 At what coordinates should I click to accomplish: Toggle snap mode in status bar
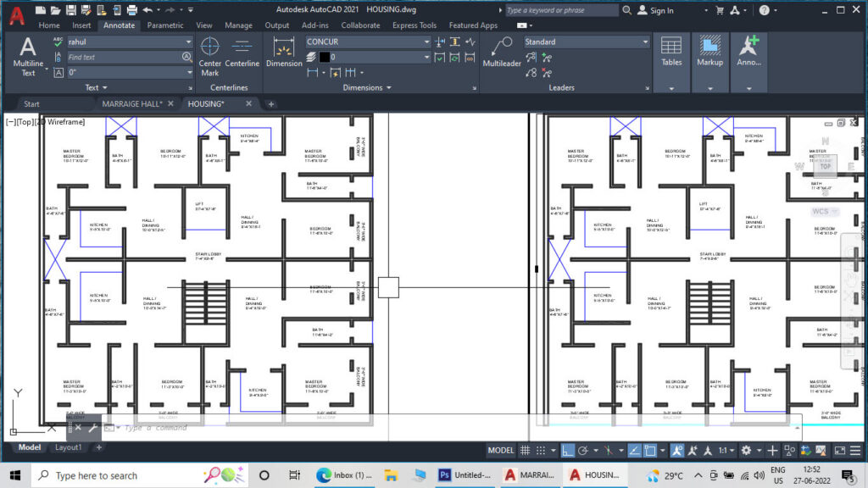pyautogui.click(x=541, y=451)
